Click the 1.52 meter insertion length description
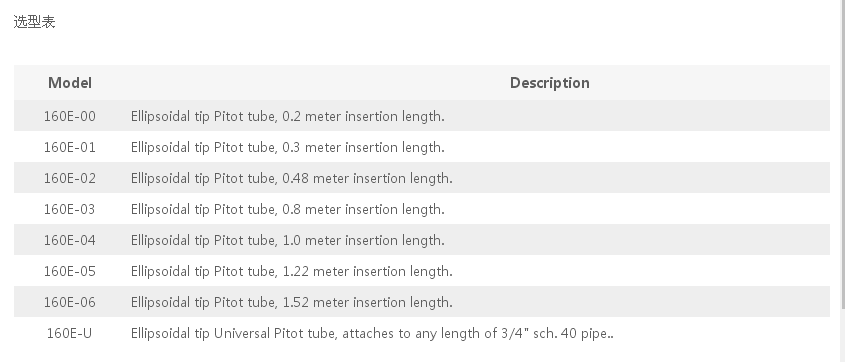Screen dimensions: 845x362 (x=292, y=303)
